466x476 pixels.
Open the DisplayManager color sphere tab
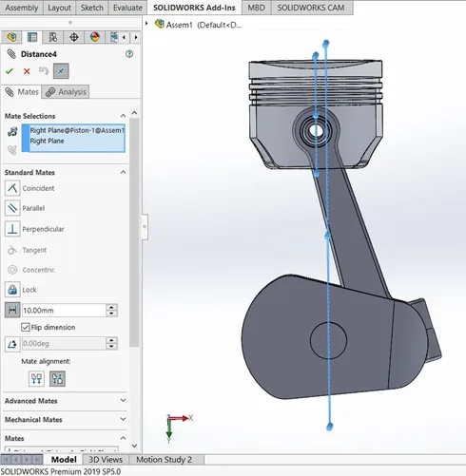point(95,37)
